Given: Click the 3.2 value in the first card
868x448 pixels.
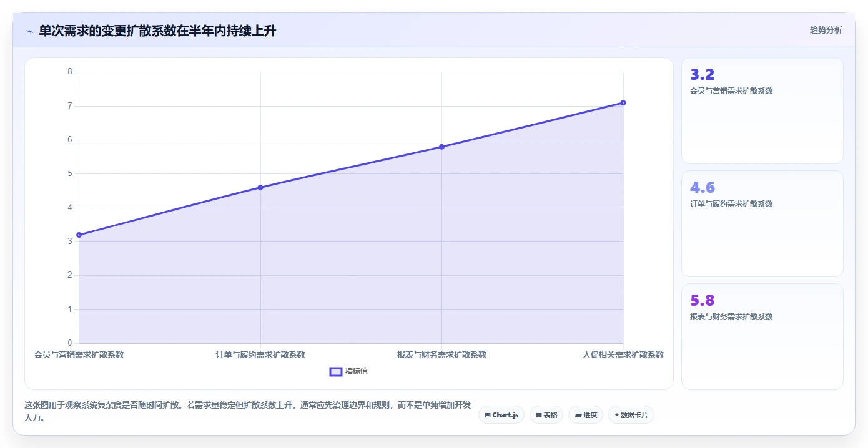Looking at the screenshot, I should point(702,75).
